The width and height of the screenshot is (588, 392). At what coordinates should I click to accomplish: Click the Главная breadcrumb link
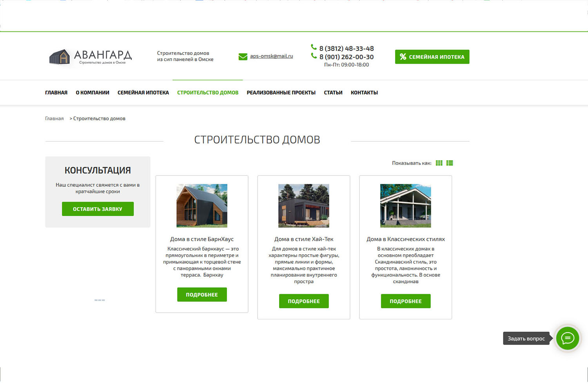tap(54, 119)
